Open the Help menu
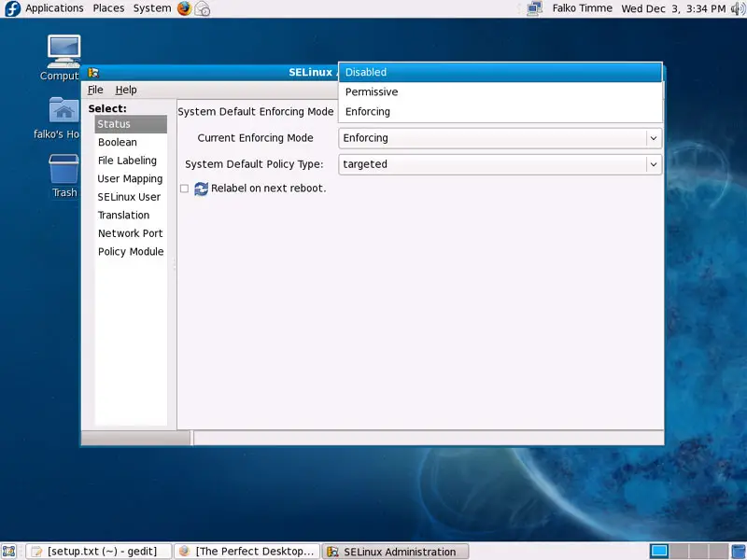The width and height of the screenshot is (747, 560). [126, 90]
